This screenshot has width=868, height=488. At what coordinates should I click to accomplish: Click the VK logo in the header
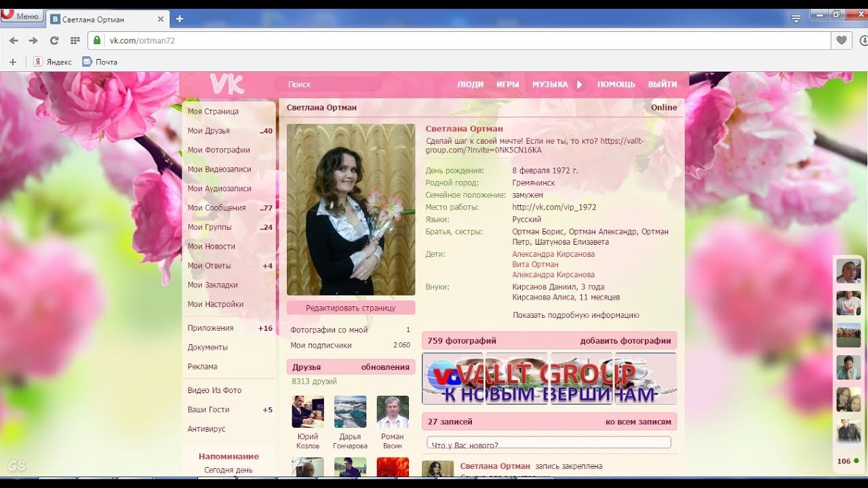(226, 84)
